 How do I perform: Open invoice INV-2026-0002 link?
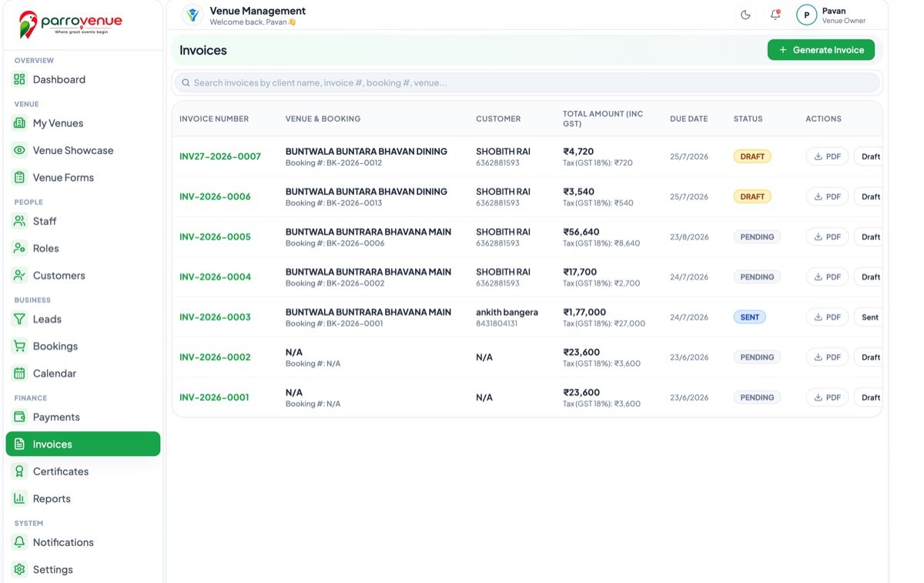point(215,357)
